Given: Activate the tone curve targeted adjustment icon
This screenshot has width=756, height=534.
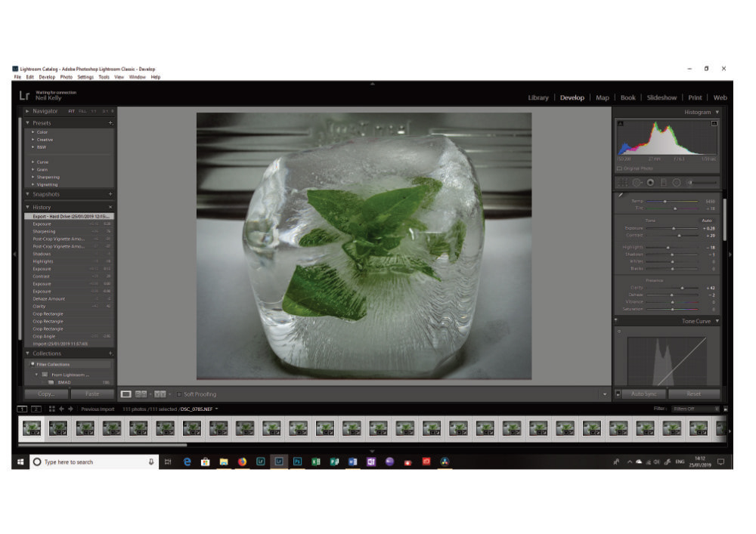Looking at the screenshot, I should tap(619, 332).
